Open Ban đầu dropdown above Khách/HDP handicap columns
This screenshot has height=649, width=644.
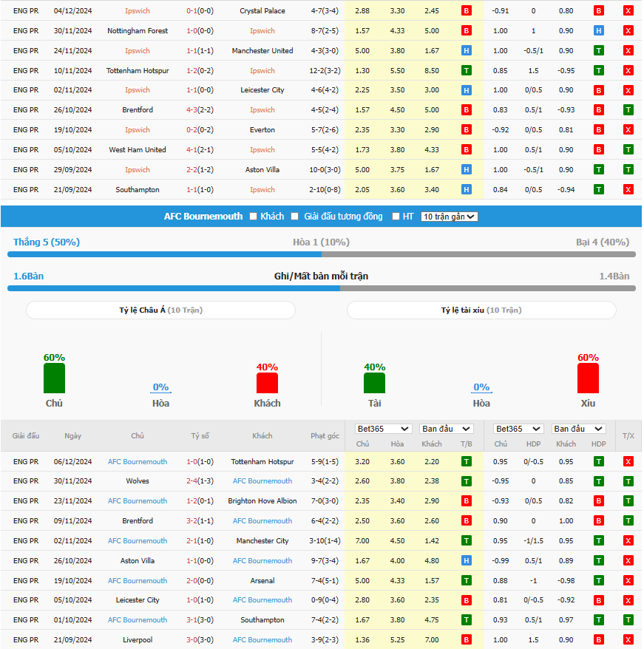(578, 429)
